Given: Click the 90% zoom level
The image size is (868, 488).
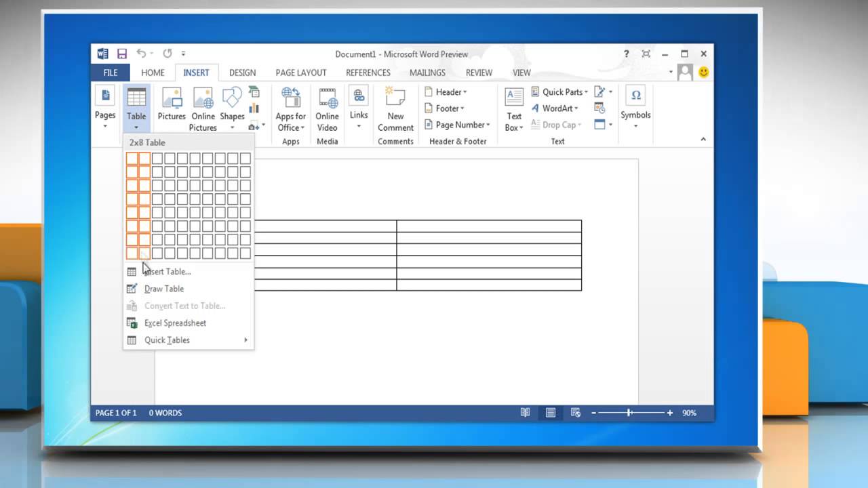Looking at the screenshot, I should pyautogui.click(x=689, y=413).
